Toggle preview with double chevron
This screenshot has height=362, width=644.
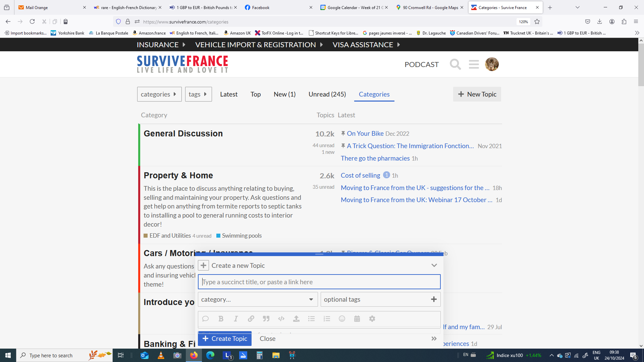point(434,339)
